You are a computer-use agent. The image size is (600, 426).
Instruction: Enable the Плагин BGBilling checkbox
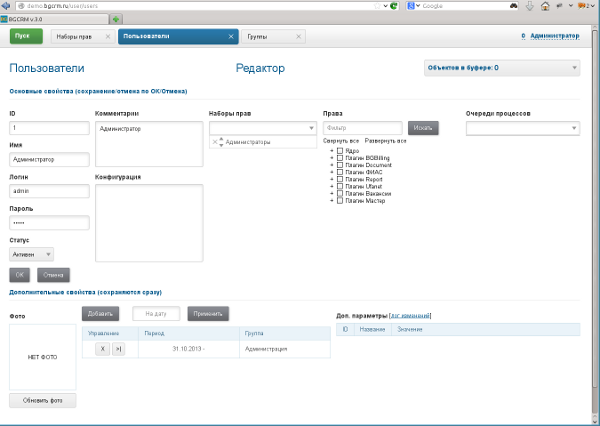[x=340, y=158]
